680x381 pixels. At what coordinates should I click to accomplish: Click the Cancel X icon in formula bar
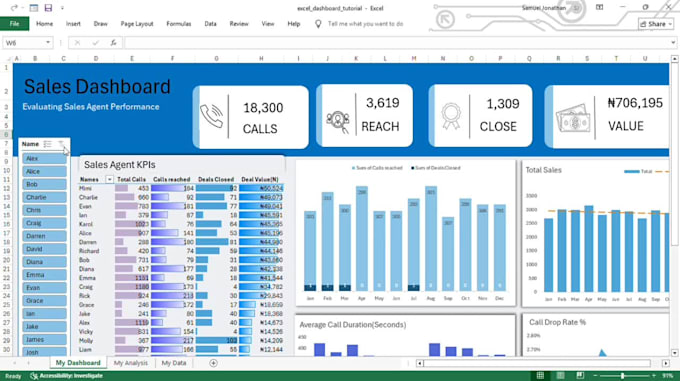[x=77, y=42]
